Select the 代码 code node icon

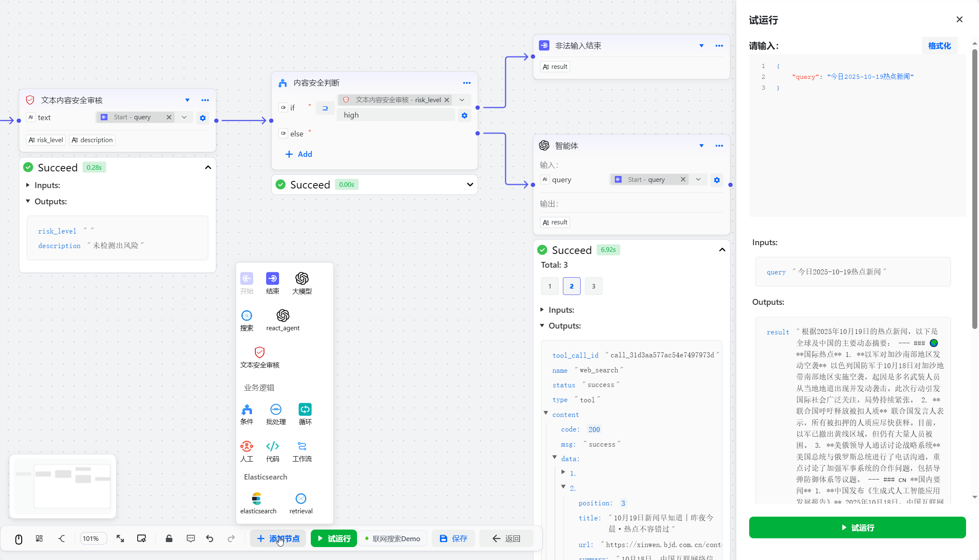[x=272, y=446]
